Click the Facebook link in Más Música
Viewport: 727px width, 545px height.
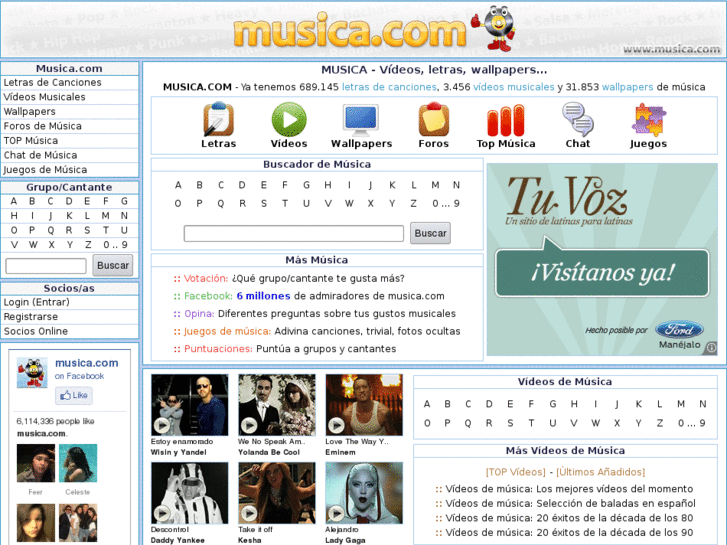(208, 296)
